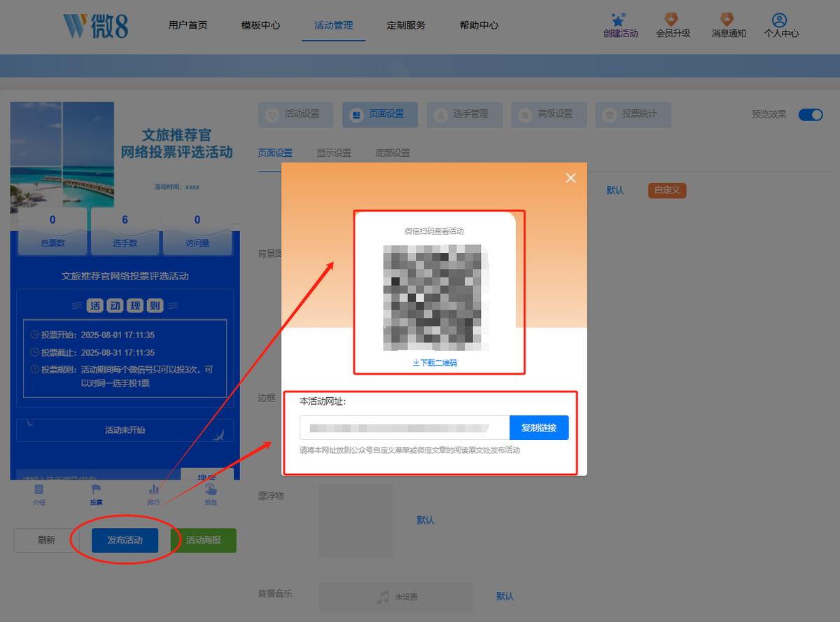The width and height of the screenshot is (840, 622).
Task: Tap the 报名 hand icon in the preview
Action: click(211, 489)
